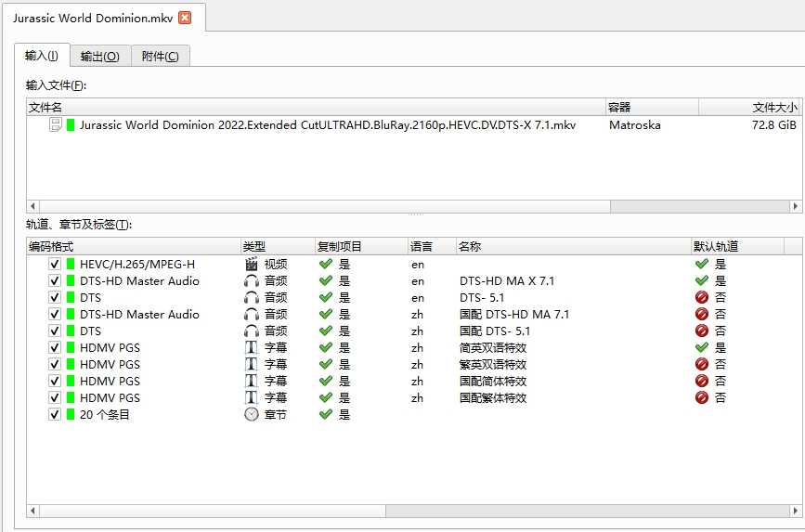Click default-track red no icon on 国配 DTS-HD MA 7.1 row
Viewport: 805px width, 532px height.
(701, 314)
